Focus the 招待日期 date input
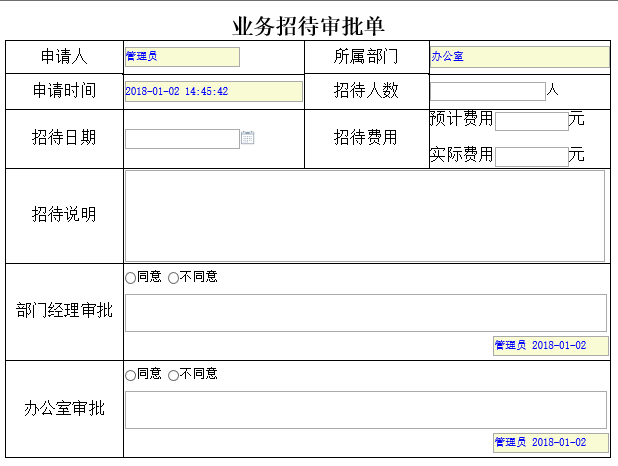The image size is (618, 466). tap(182, 139)
